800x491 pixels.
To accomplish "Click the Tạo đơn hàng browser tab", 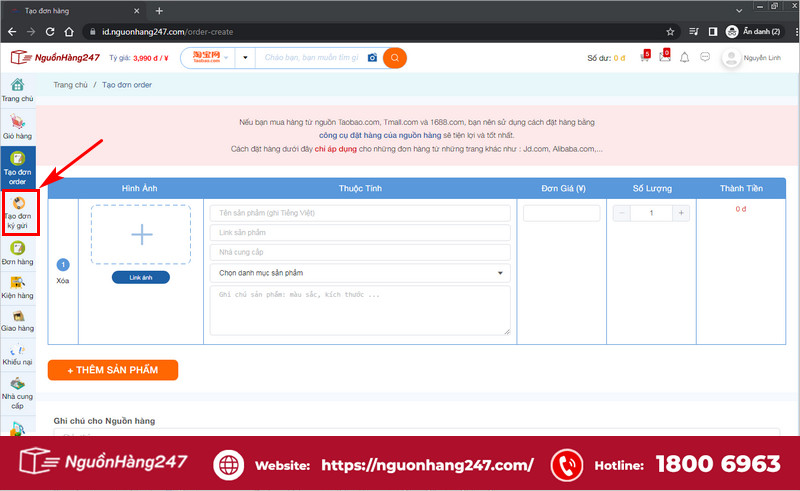I will 76,11.
